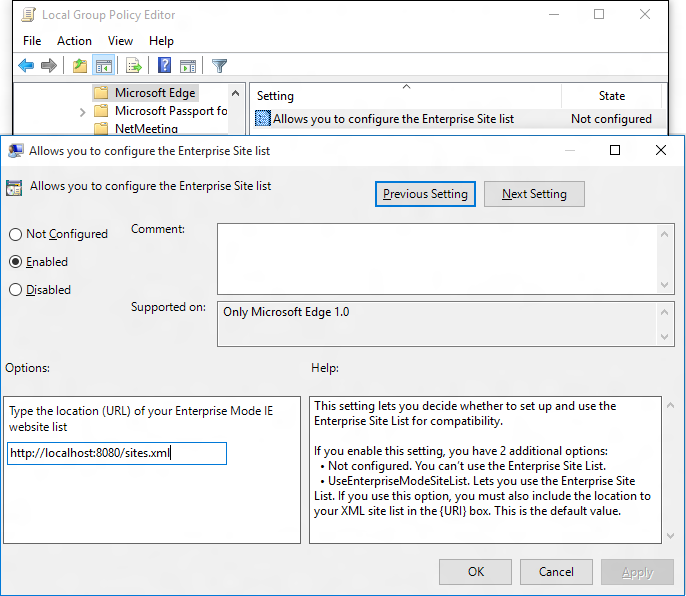Toggle the Show/Hide console tree icon

[x=103, y=66]
